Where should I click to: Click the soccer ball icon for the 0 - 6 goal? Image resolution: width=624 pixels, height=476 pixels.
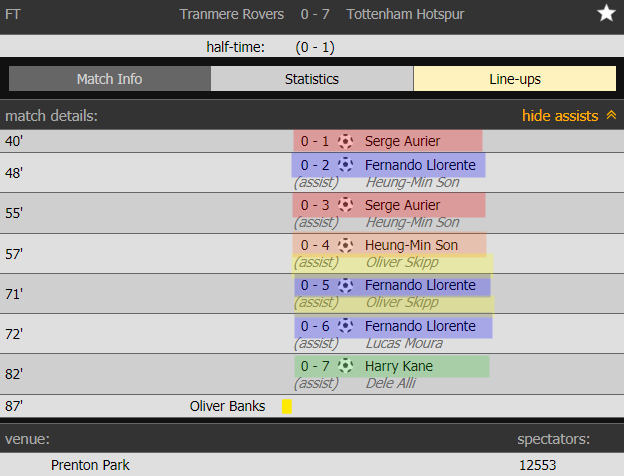(346, 326)
